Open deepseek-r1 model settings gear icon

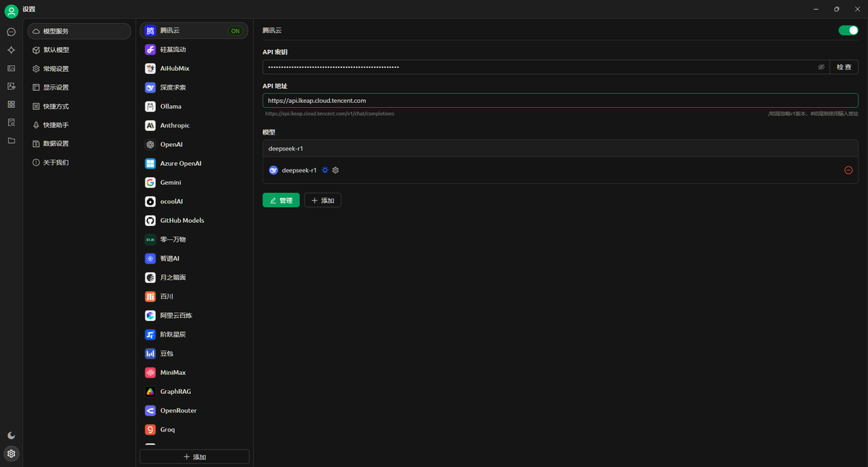336,170
